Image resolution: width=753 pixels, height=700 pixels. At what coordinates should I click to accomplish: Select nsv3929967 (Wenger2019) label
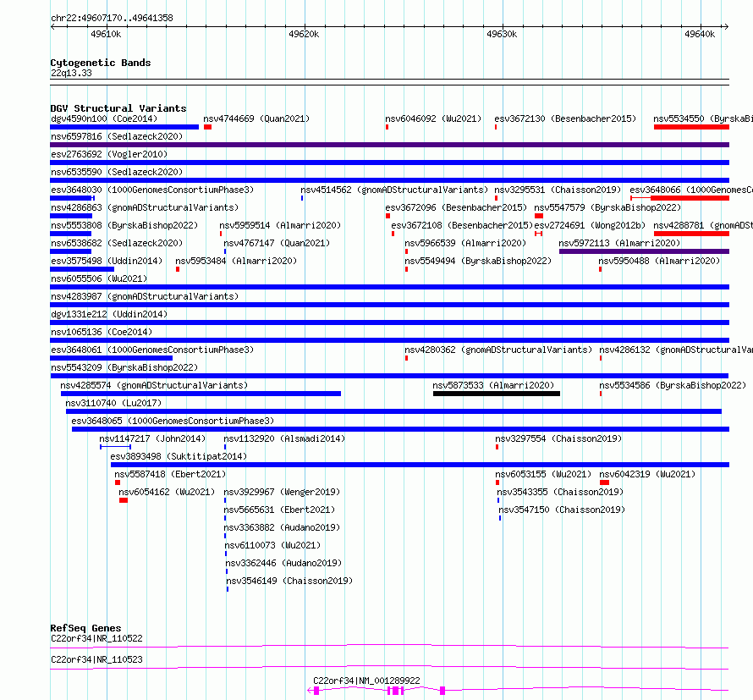[x=282, y=492]
